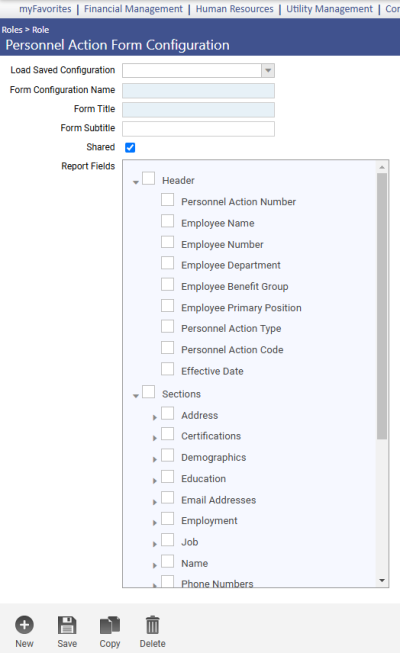Save configuration using the floppy disk icon
The width and height of the screenshot is (400, 653).
tap(67, 625)
